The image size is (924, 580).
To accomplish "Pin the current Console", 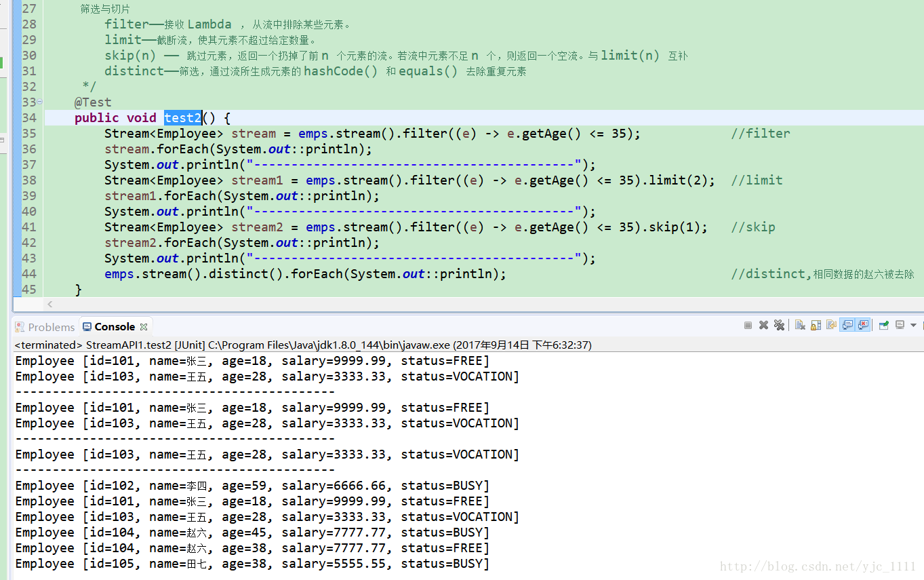I will [883, 326].
